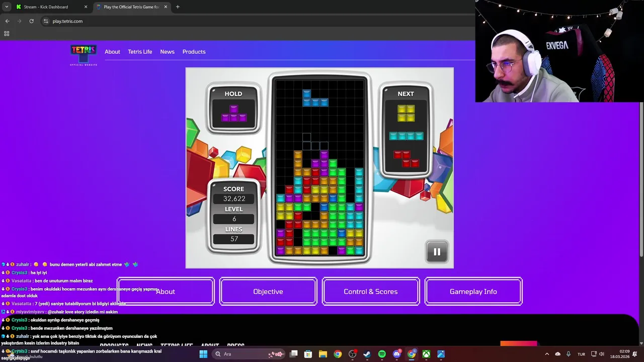Open News in the Tetris navigation

167,52
